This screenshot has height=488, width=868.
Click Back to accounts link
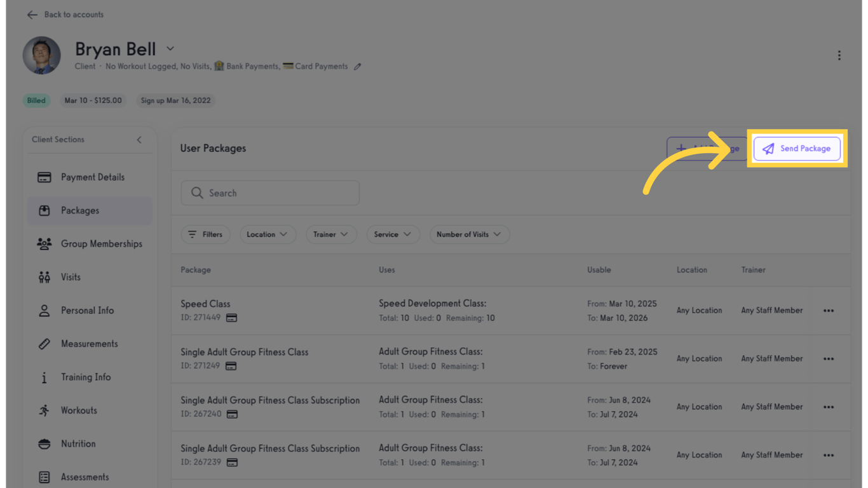(x=74, y=15)
